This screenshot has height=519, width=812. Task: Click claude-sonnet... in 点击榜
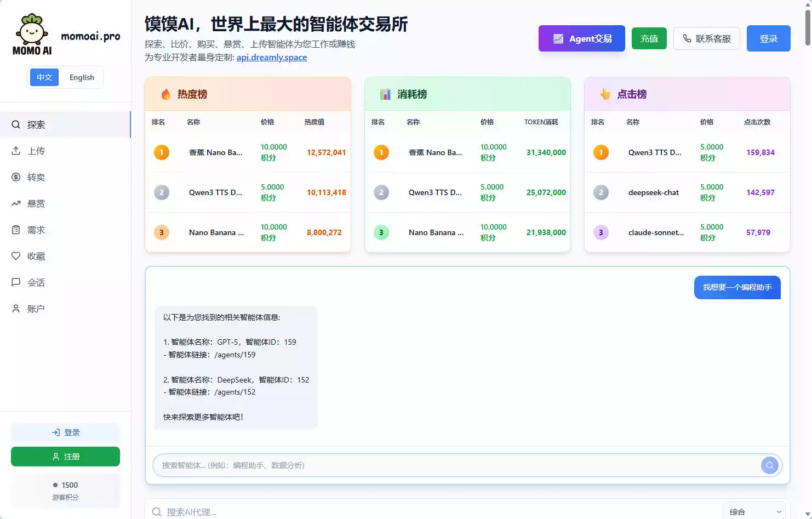coord(656,232)
